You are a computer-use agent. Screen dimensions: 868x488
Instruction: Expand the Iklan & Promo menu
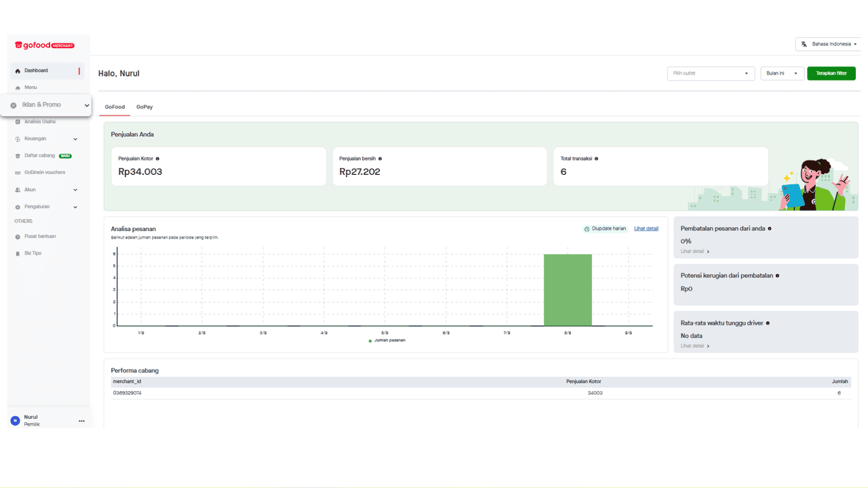tap(46, 105)
